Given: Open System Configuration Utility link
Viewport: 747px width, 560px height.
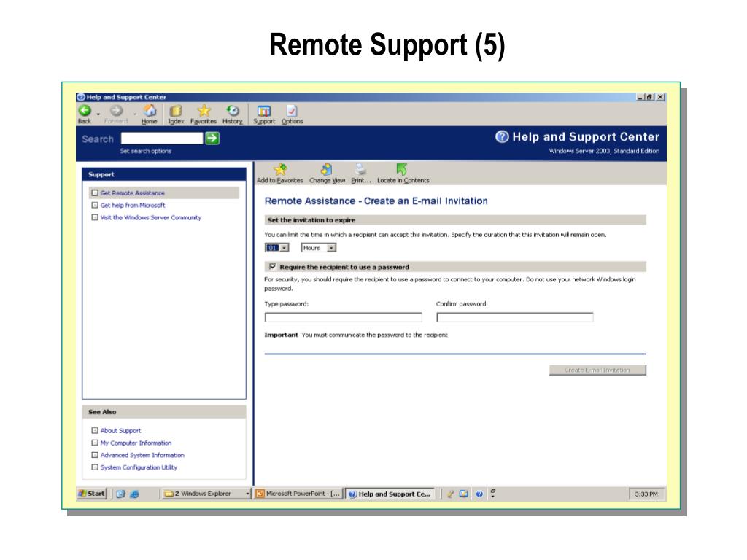Looking at the screenshot, I should point(139,467).
